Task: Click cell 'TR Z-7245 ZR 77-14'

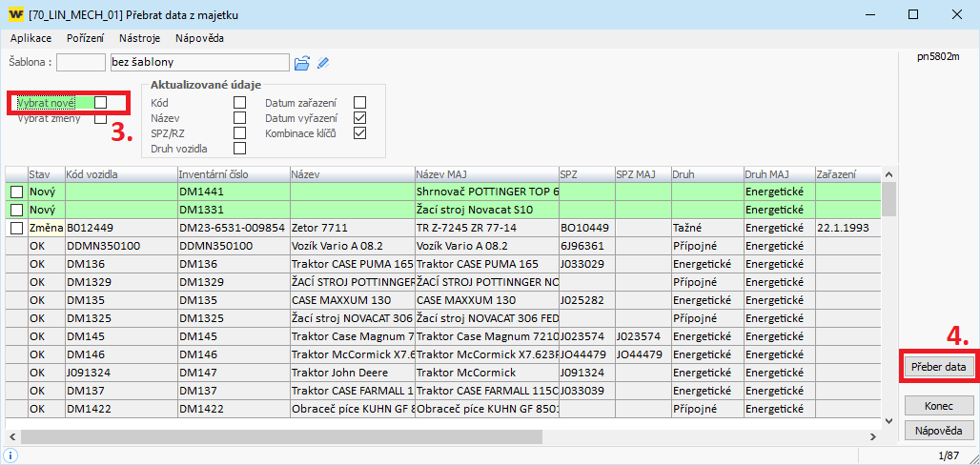Action: click(x=487, y=228)
